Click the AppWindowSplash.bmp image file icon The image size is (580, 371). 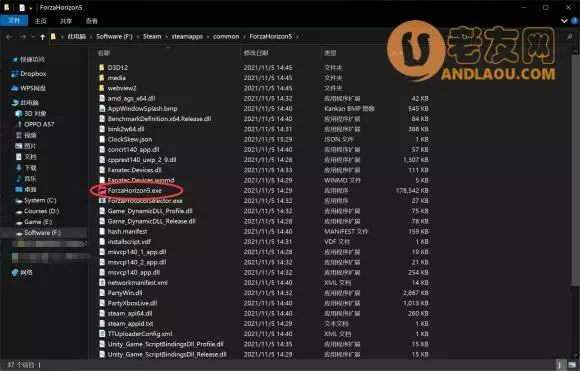coord(102,108)
